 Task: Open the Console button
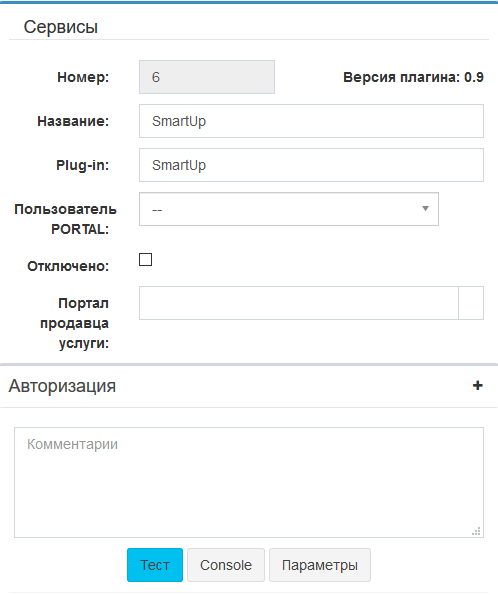click(226, 565)
